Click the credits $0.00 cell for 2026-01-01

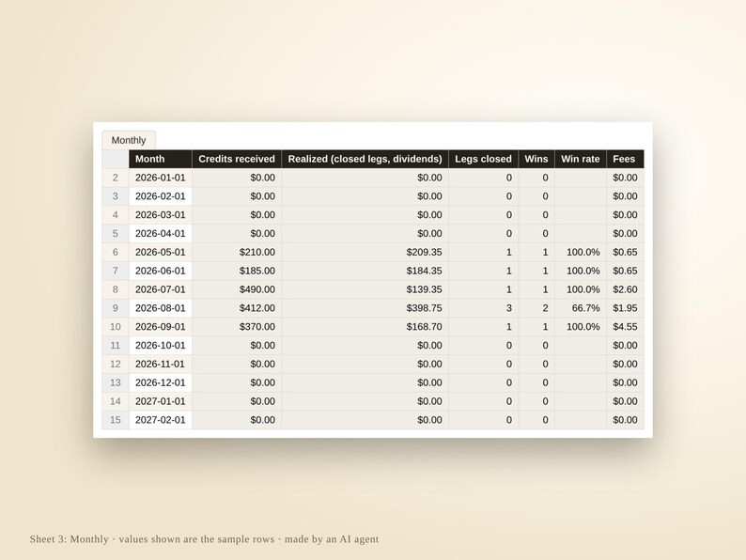[237, 178]
